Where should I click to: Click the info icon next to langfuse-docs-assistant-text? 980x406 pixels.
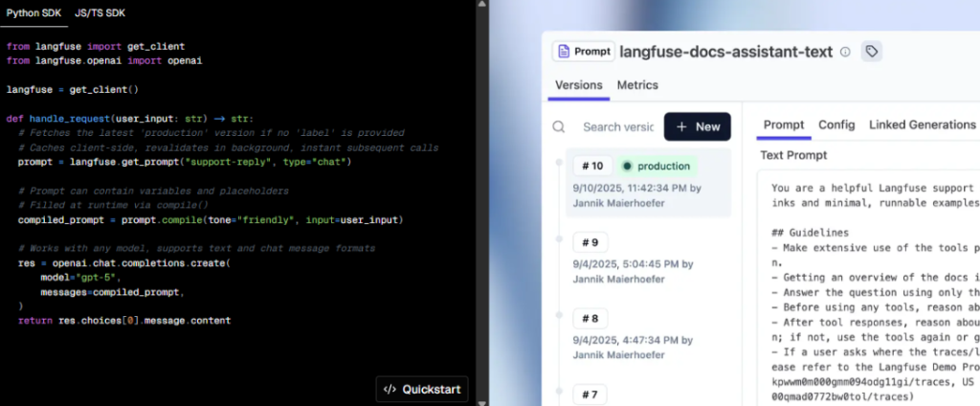tap(845, 52)
